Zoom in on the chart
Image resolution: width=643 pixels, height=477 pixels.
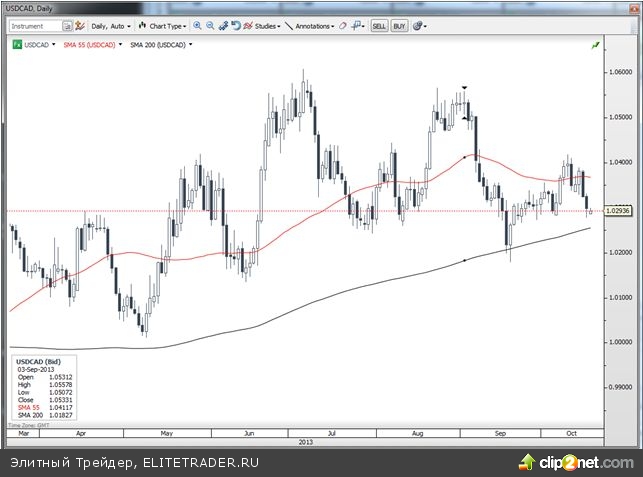click(196, 25)
